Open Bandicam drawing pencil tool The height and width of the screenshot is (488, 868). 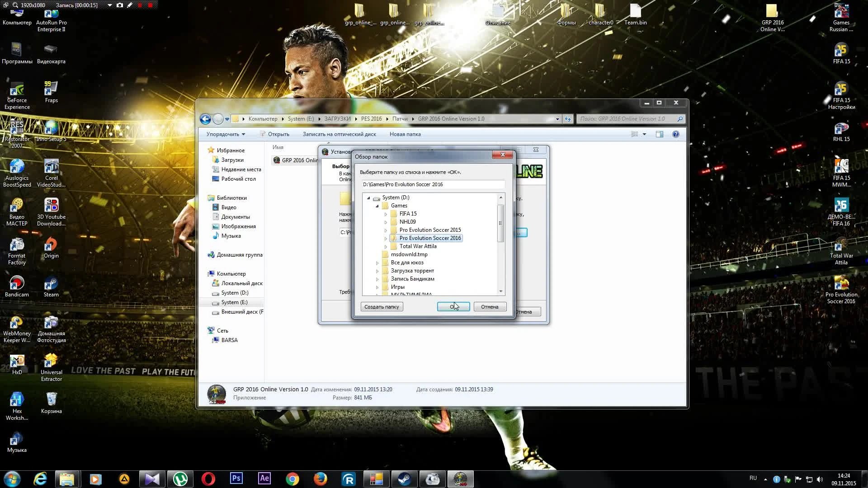pos(130,5)
